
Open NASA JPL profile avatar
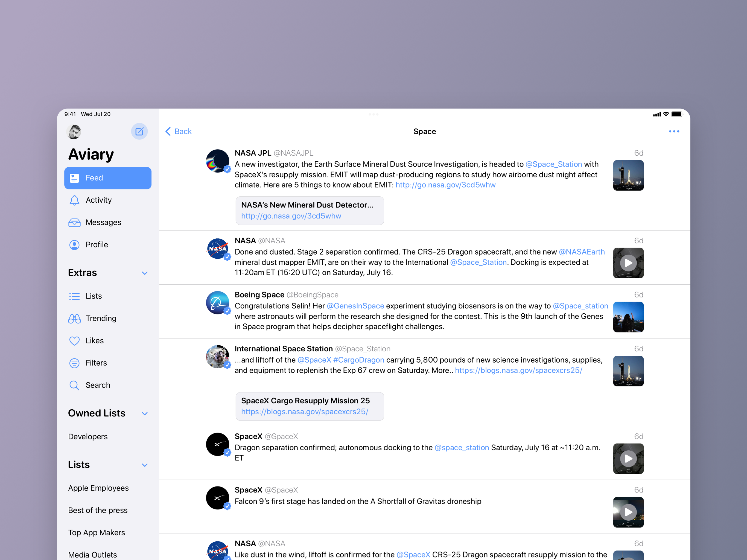(x=218, y=161)
